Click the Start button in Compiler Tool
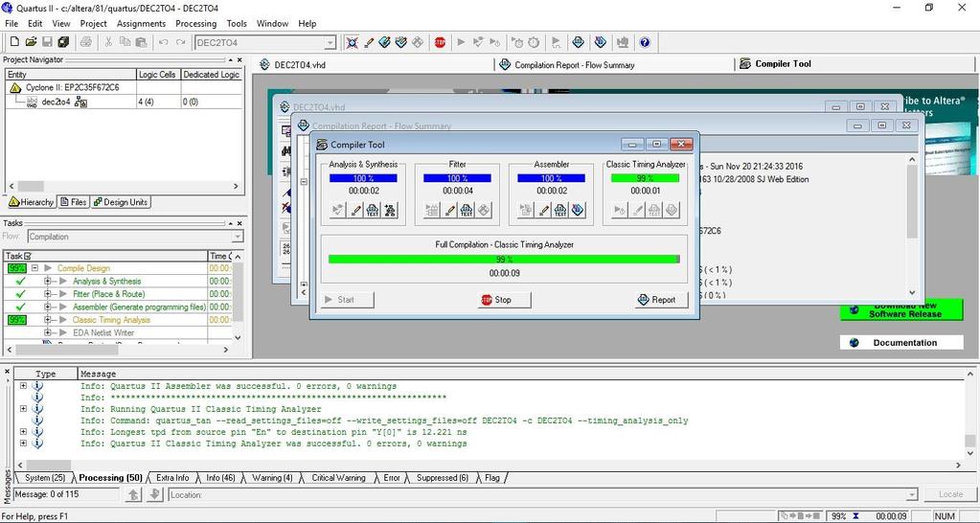980x523 pixels. point(348,300)
